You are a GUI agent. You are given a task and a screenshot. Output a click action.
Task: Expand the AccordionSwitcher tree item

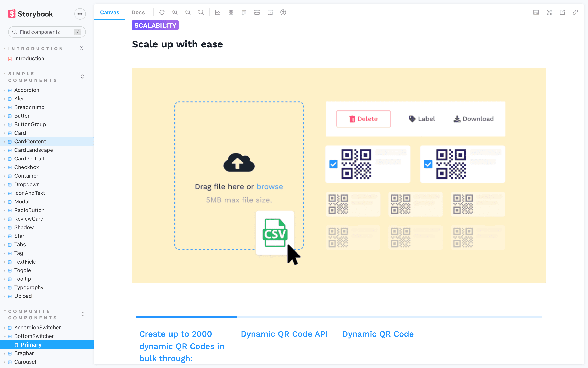coord(5,328)
